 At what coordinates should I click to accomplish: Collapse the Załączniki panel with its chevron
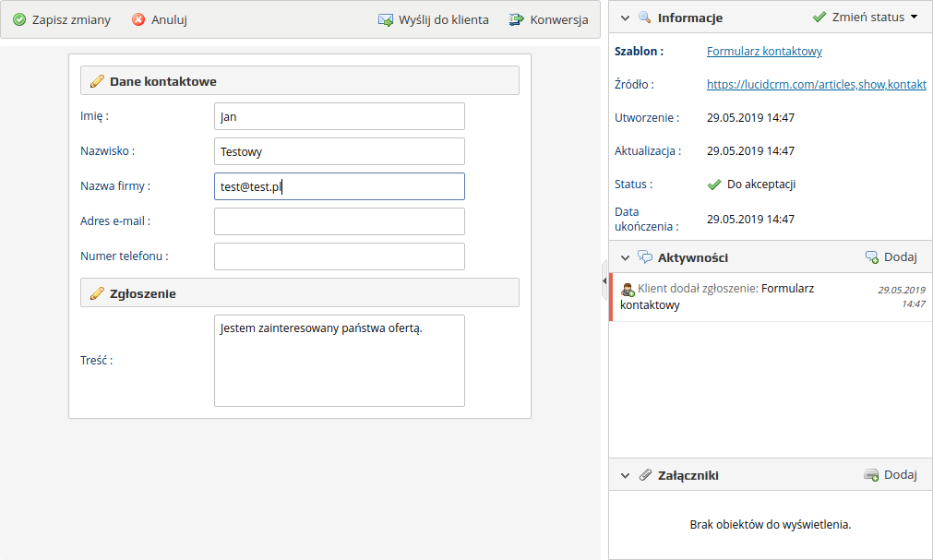coord(625,475)
